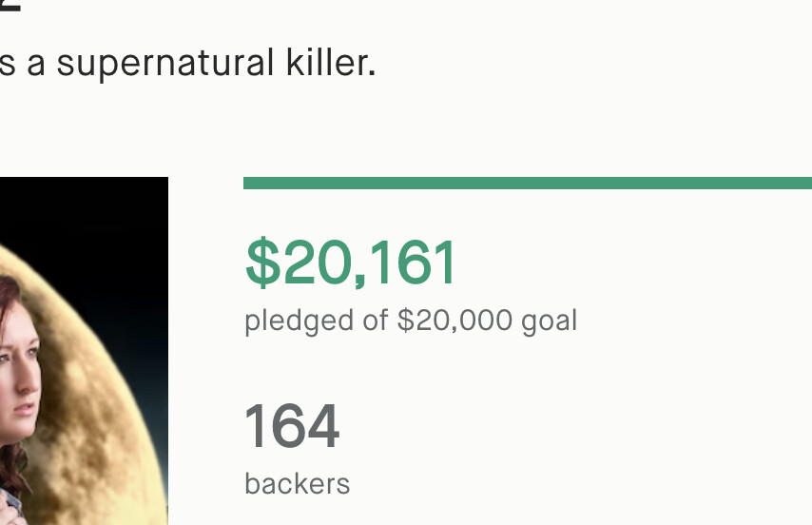812x525 pixels.
Task: Click the green funding progress bar
Action: coord(528,183)
